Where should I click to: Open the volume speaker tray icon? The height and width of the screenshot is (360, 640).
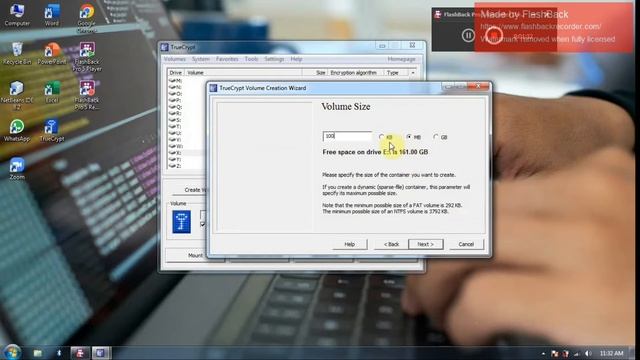(588, 353)
